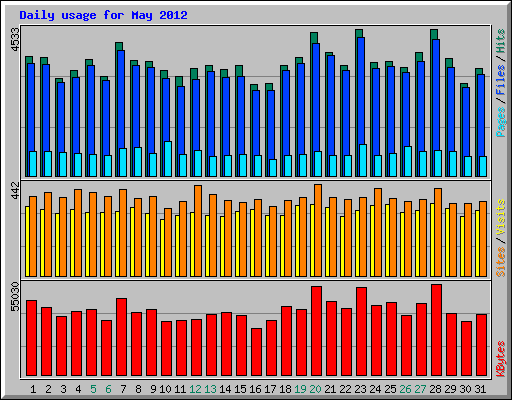Select weekend day 12 on the x-axis
The height and width of the screenshot is (400, 512).
(x=195, y=389)
